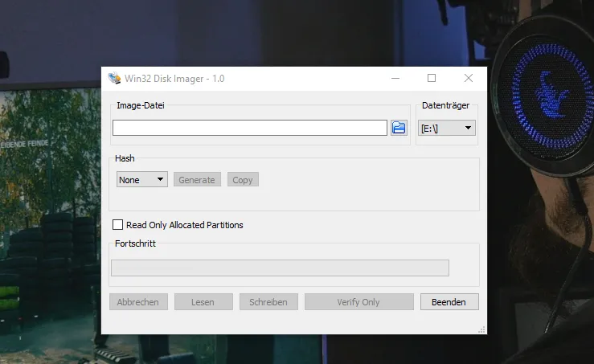Click the Win32 Disk Imager title bar icon
The height and width of the screenshot is (364, 594).
pyautogui.click(x=114, y=78)
